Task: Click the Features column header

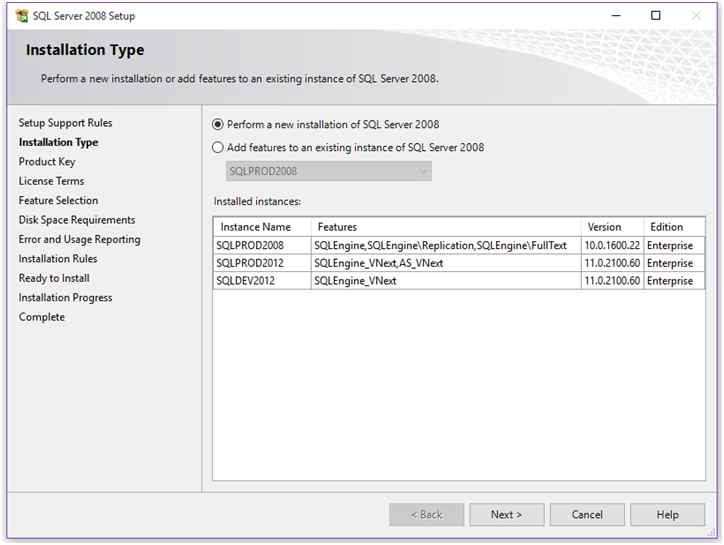Action: click(446, 227)
